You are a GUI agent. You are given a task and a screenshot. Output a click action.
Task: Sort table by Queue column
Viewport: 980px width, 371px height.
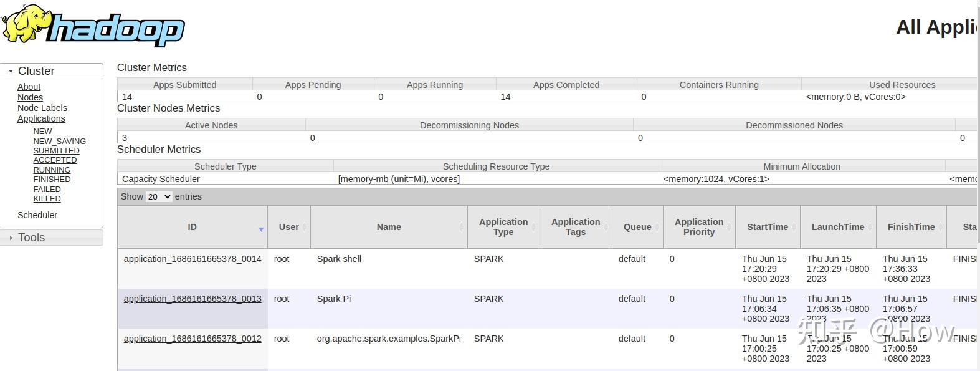(x=637, y=227)
